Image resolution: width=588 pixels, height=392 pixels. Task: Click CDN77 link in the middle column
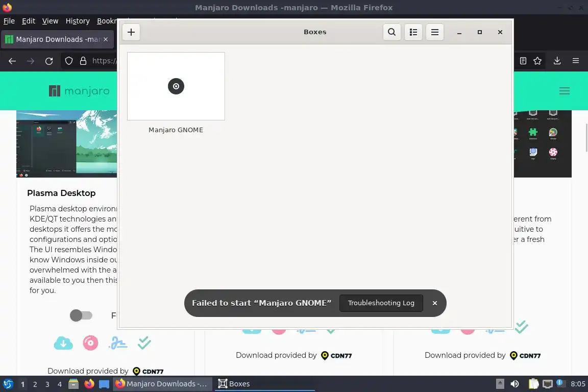[x=336, y=356]
